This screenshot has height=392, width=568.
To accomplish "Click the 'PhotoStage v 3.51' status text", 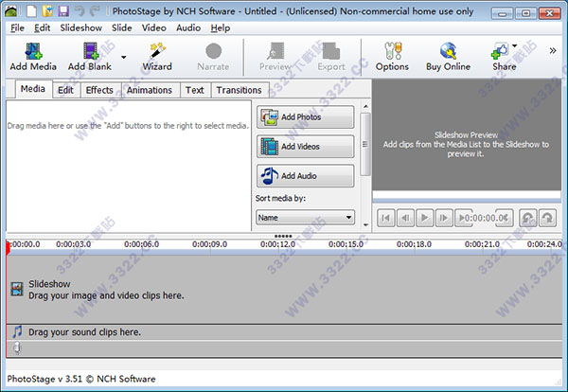I will tap(44, 379).
